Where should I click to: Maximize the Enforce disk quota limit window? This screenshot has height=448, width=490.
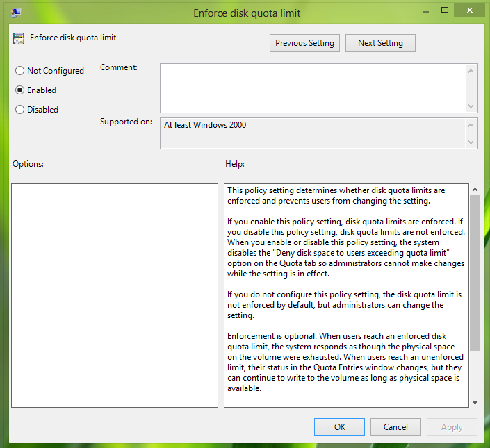(444, 10)
